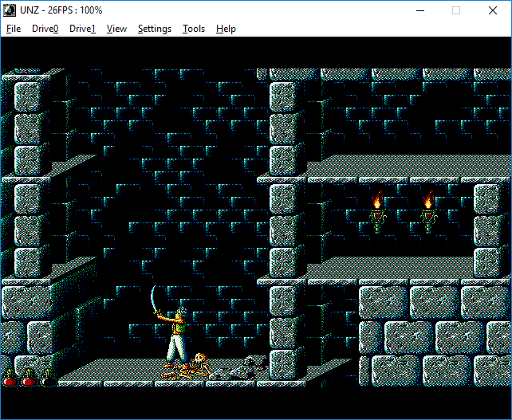This screenshot has height=420, width=512.
Task: Show the Help menu
Action: pos(226,29)
